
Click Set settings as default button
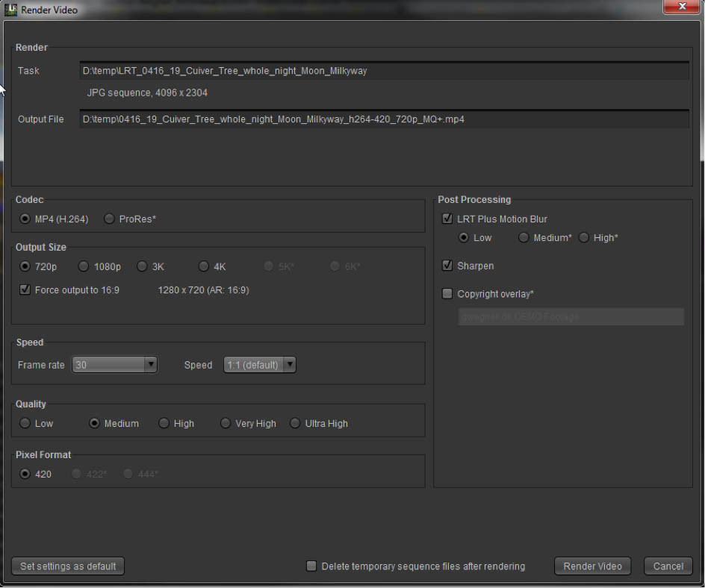pos(68,566)
